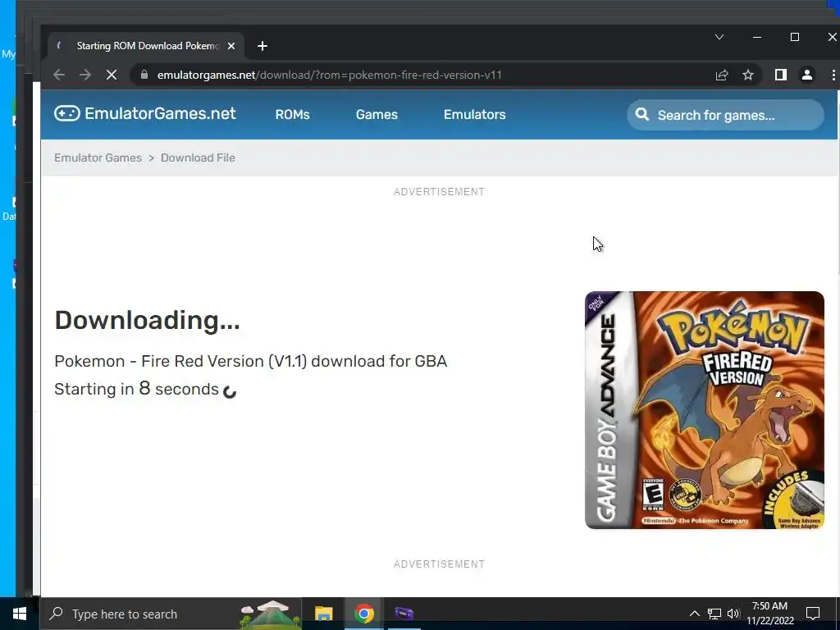The height and width of the screenshot is (630, 840).
Task: Show hidden system tray icons
Action: click(x=694, y=614)
